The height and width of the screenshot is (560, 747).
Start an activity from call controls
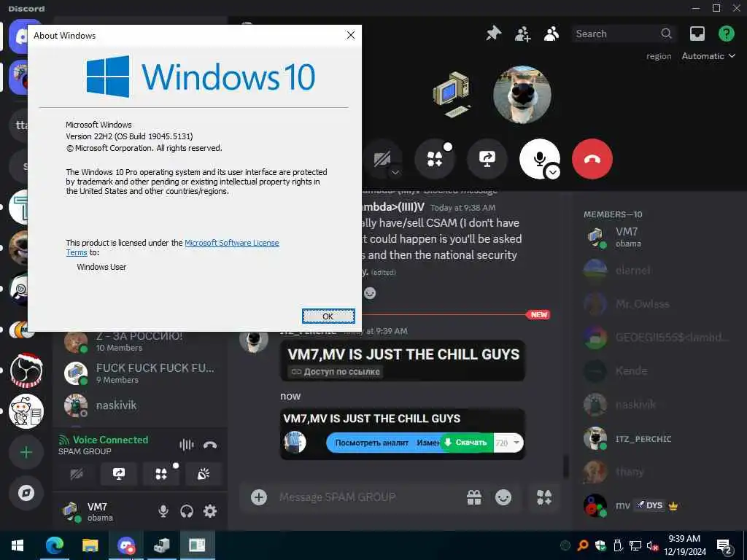point(435,159)
